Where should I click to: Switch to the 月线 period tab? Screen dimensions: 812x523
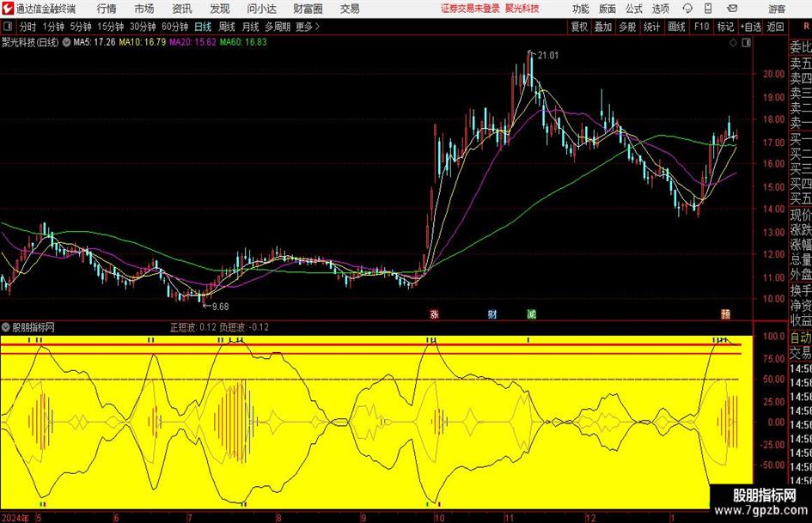[x=251, y=27]
